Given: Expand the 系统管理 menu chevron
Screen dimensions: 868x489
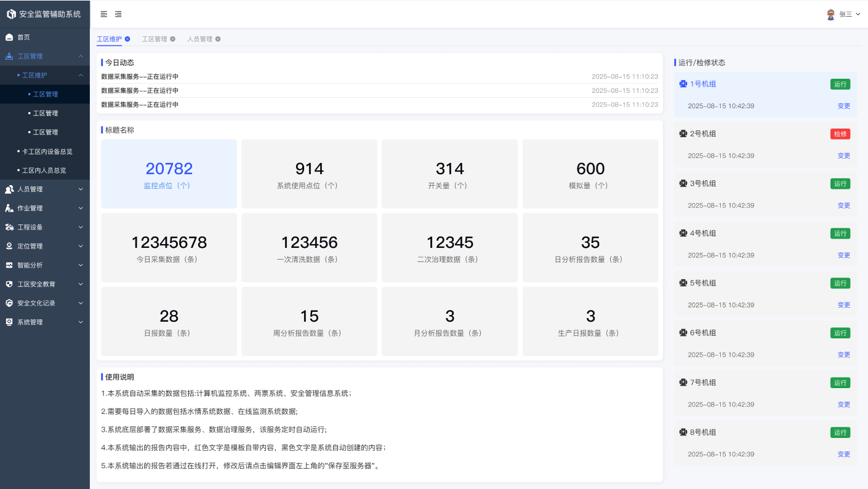Looking at the screenshot, I should [x=81, y=322].
